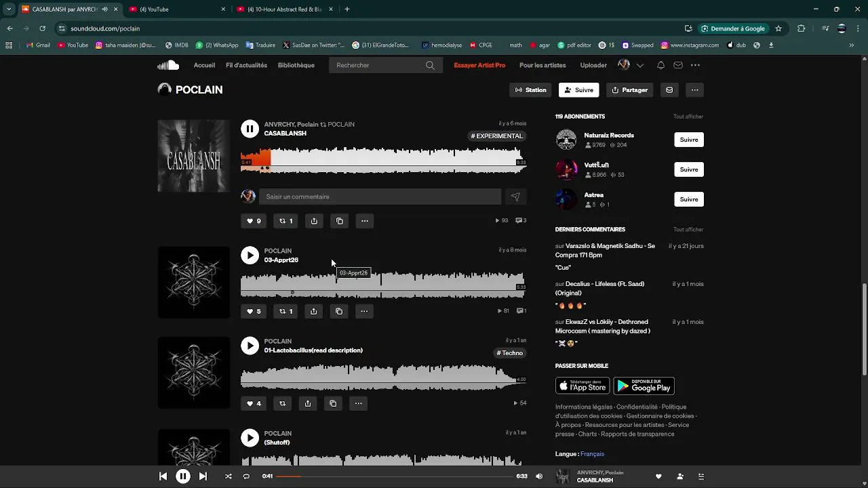Go to Accueil page

click(204, 65)
